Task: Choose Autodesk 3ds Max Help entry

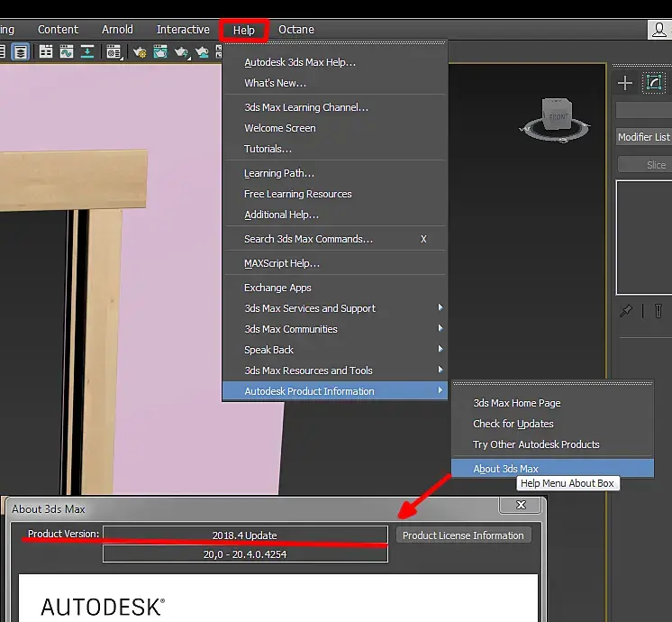Action: point(335,62)
